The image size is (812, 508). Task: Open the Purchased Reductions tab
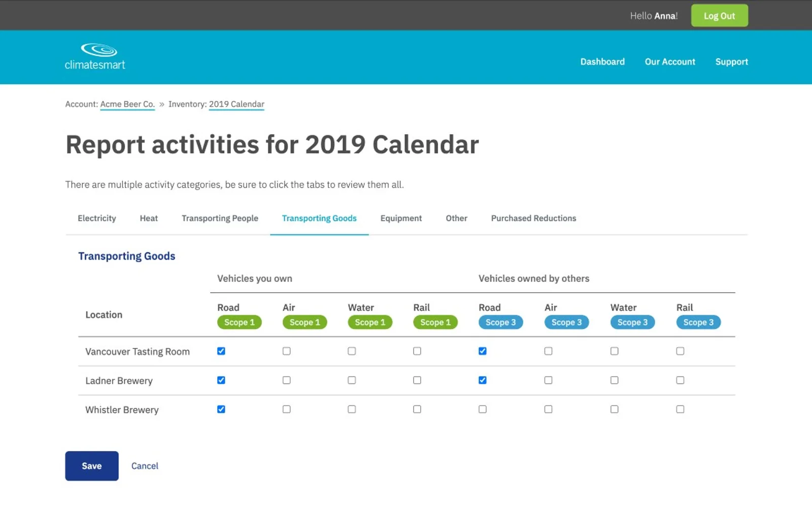pos(533,218)
